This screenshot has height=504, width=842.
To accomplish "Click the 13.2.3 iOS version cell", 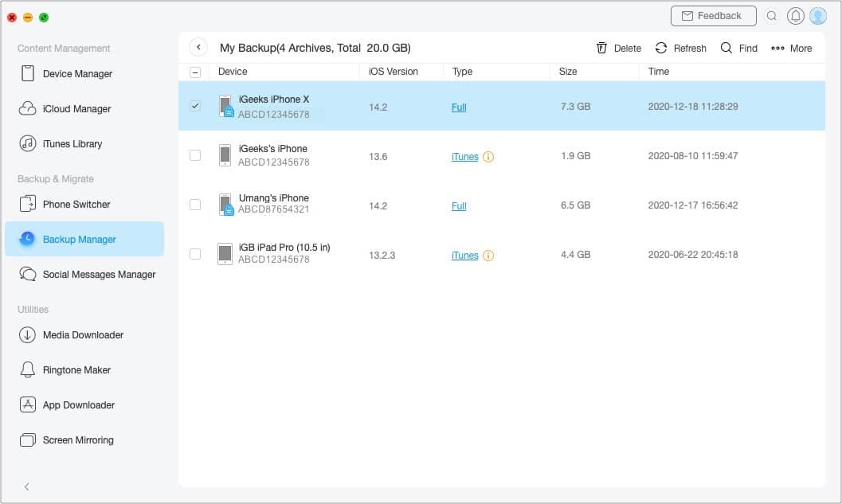I will pyautogui.click(x=382, y=255).
